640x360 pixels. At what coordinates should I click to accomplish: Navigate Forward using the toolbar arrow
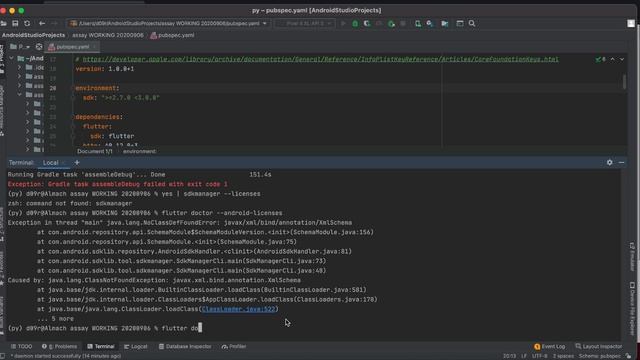click(x=54, y=24)
